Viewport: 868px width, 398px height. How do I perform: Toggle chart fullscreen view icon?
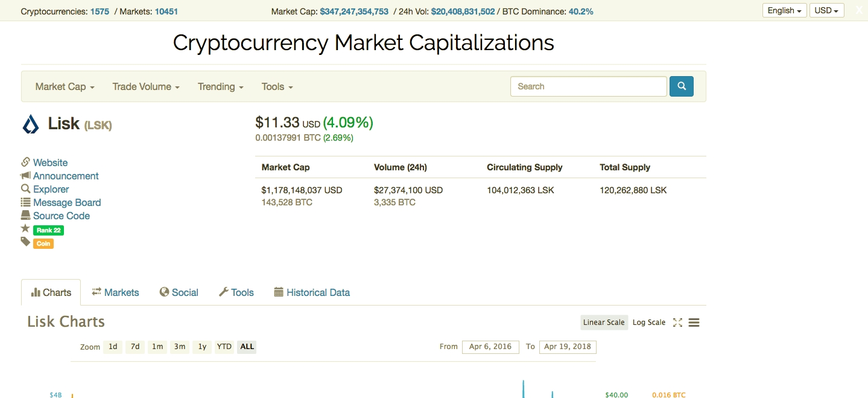(x=677, y=323)
